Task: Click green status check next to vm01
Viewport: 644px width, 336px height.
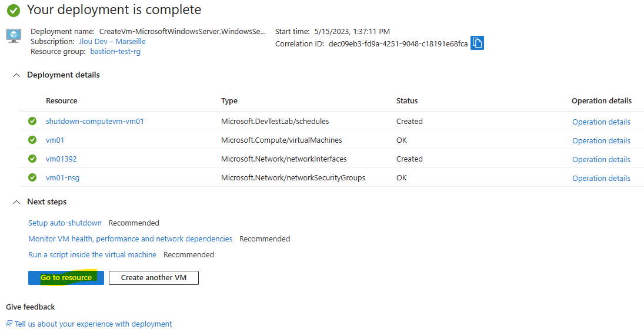Action: (32, 140)
